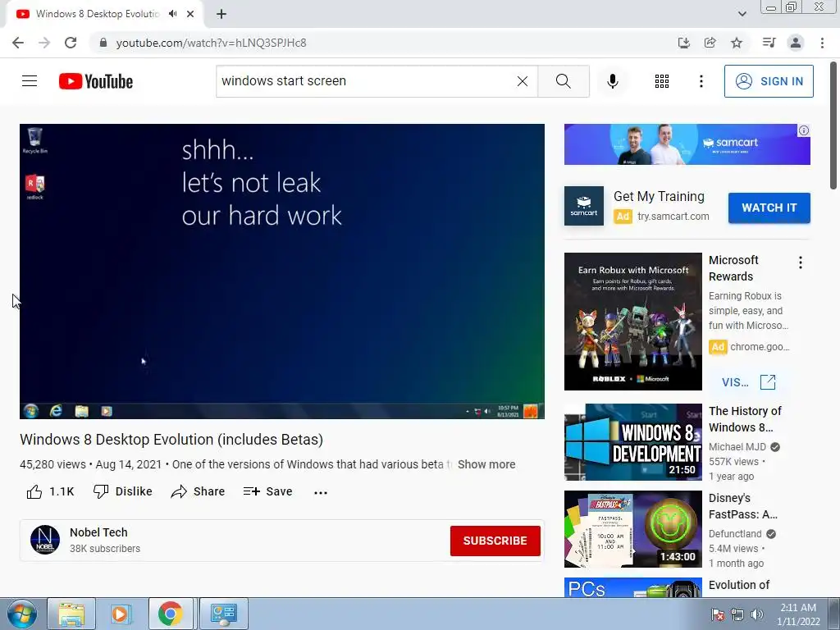The width and height of the screenshot is (840, 630).
Task: Open taskbar volume speaker icon
Action: [x=757, y=614]
